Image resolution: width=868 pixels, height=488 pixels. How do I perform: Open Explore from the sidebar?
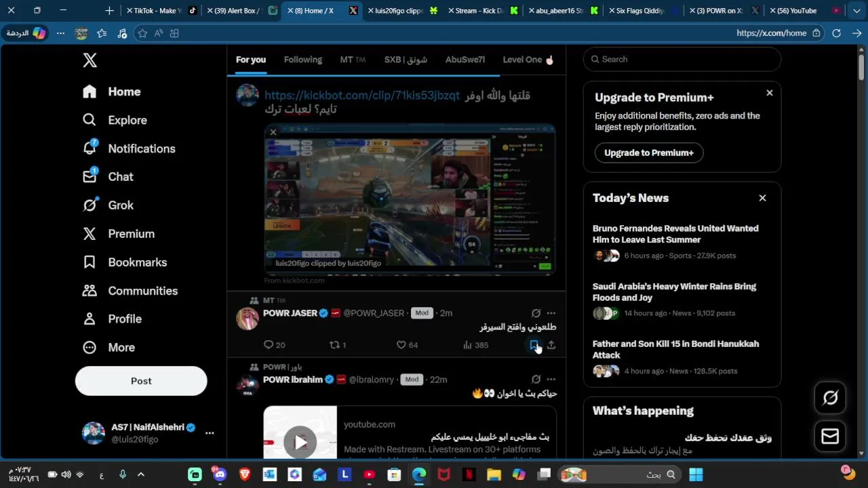pyautogui.click(x=115, y=120)
